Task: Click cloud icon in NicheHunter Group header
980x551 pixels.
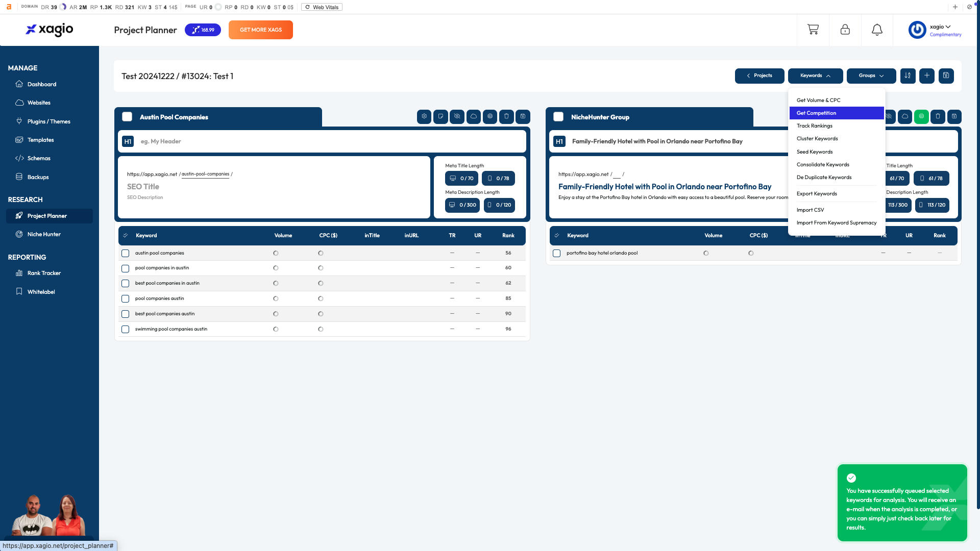Action: point(905,117)
